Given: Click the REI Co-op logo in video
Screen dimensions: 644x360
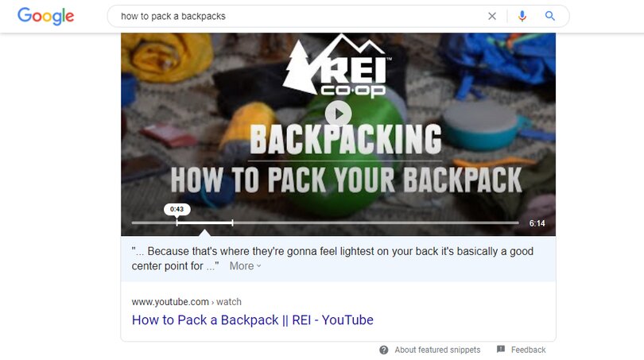Looking at the screenshot, I should (x=337, y=66).
